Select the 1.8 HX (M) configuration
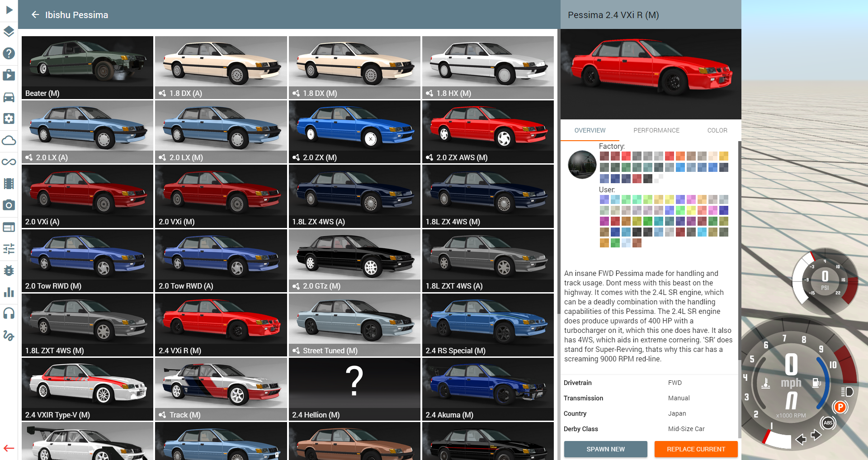Image resolution: width=868 pixels, height=460 pixels. [x=488, y=67]
